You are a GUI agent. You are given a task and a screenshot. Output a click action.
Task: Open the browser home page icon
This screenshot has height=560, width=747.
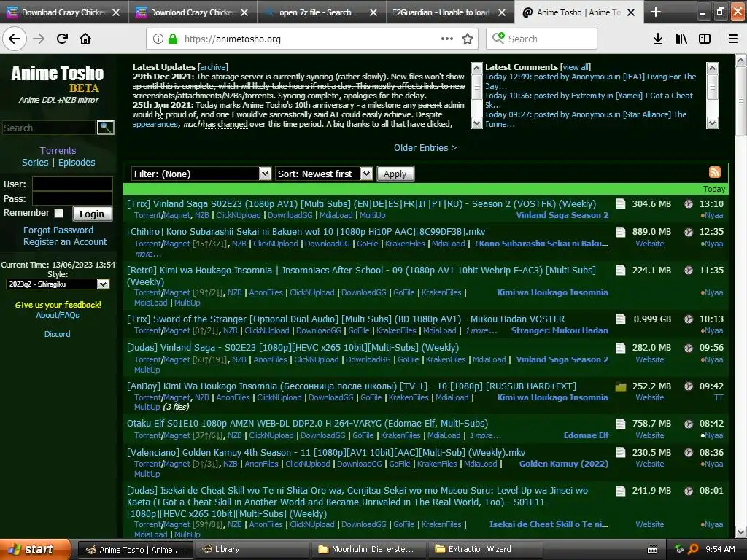tap(85, 39)
